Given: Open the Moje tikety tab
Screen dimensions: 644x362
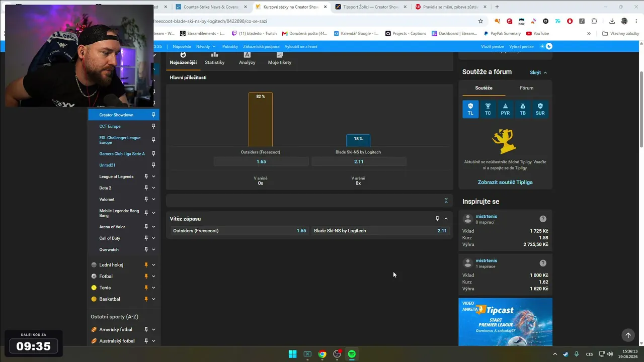Looking at the screenshot, I should tap(280, 59).
